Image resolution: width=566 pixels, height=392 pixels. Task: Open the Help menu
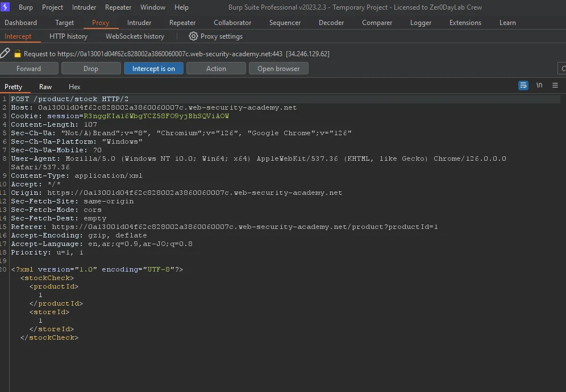click(x=181, y=7)
